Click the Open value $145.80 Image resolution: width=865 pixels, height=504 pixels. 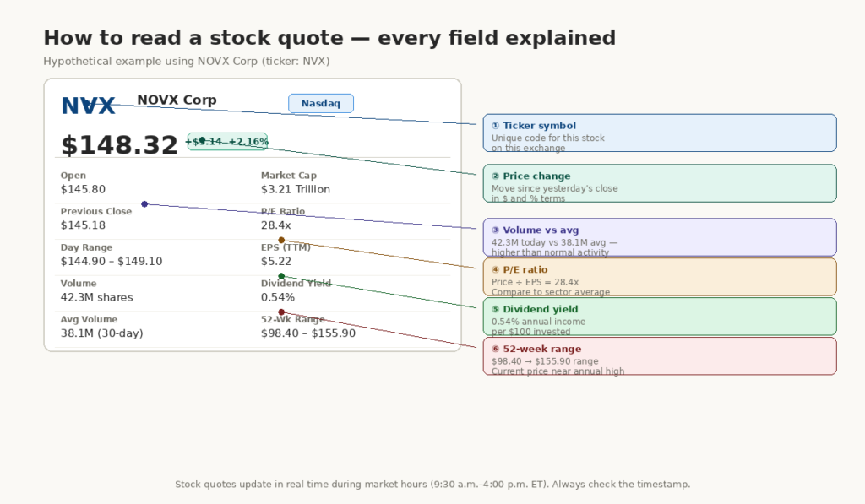point(83,189)
